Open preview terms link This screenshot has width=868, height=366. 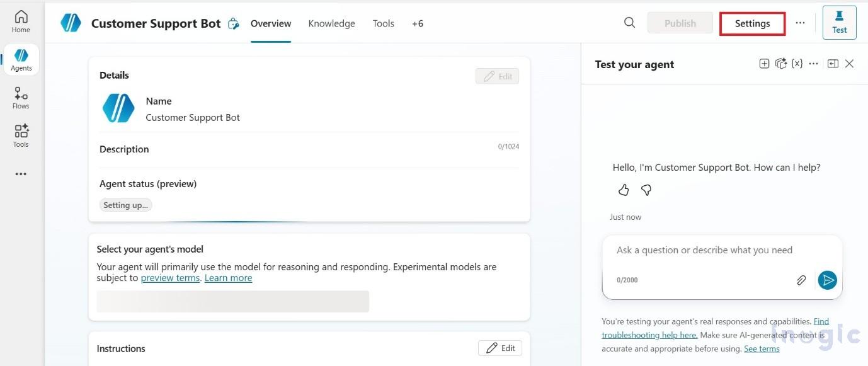point(170,278)
